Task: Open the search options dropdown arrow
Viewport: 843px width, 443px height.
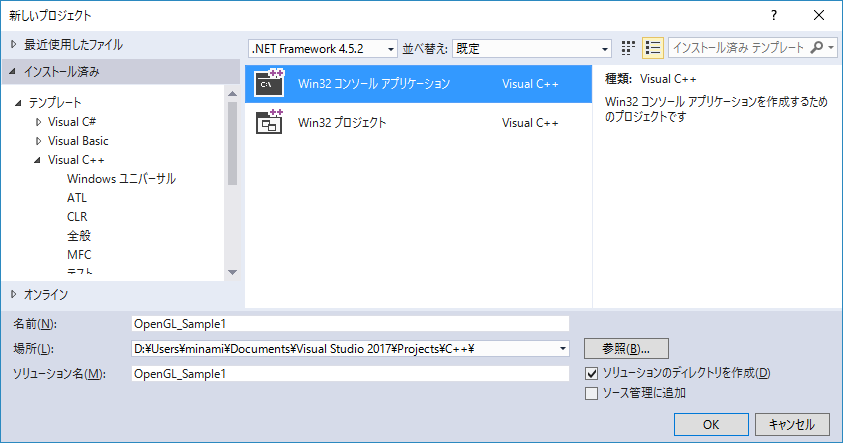Action: coord(831,48)
